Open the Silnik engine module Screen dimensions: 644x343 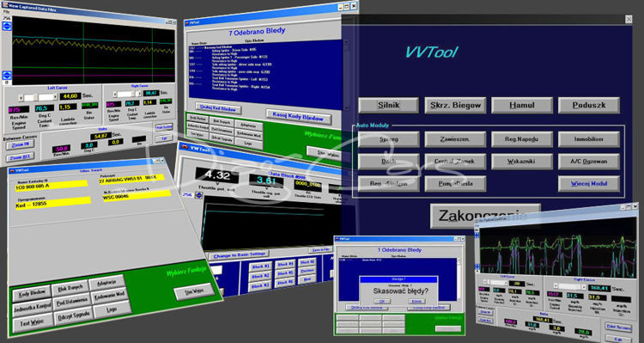(388, 105)
